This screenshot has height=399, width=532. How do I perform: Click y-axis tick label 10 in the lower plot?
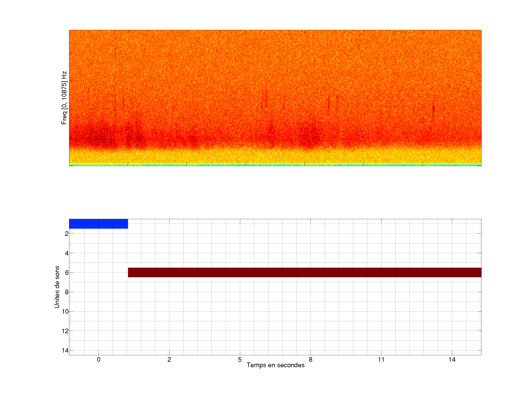click(x=65, y=312)
